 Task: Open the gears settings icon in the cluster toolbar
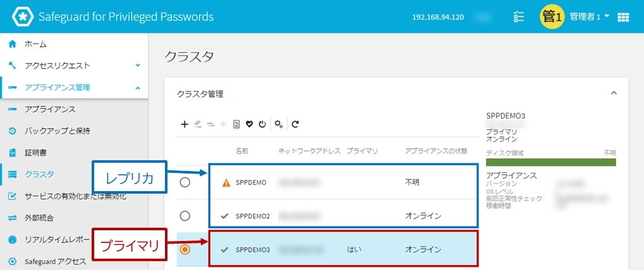pyautogui.click(x=279, y=124)
